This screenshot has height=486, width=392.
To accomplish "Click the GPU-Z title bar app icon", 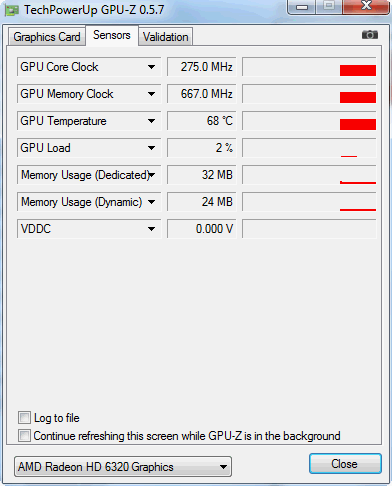I will [12, 11].
